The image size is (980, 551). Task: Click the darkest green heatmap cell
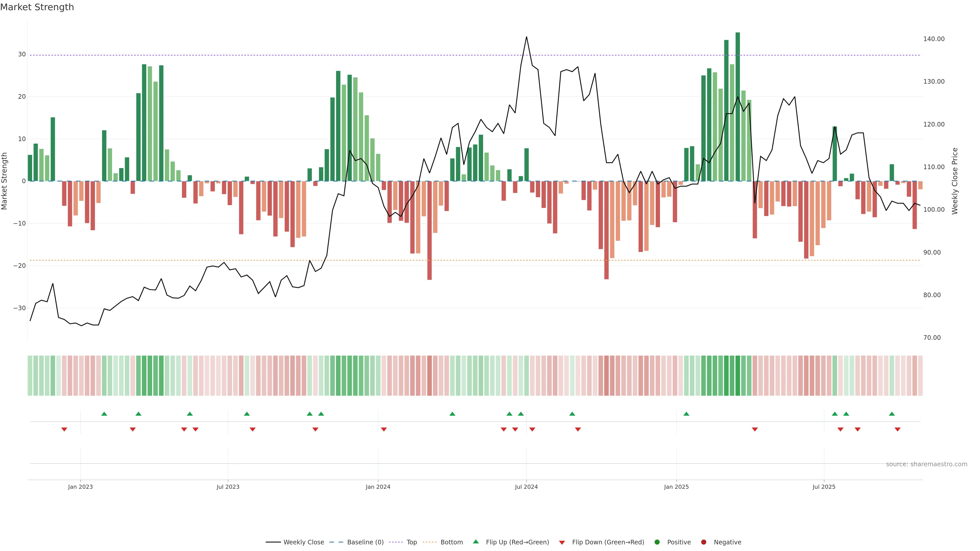pyautogui.click(x=738, y=376)
